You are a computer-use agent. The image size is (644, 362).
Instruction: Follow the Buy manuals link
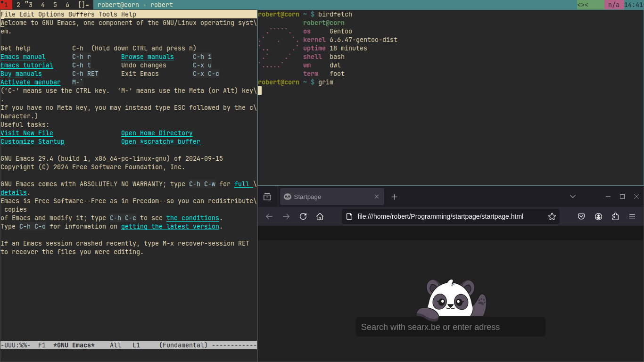click(x=21, y=74)
